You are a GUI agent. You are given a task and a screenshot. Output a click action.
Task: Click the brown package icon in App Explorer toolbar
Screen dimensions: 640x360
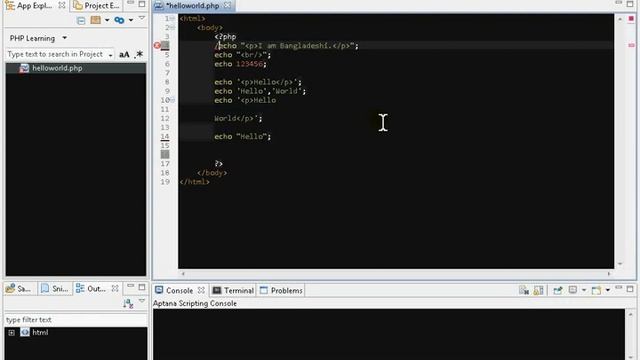pyautogui.click(x=96, y=20)
